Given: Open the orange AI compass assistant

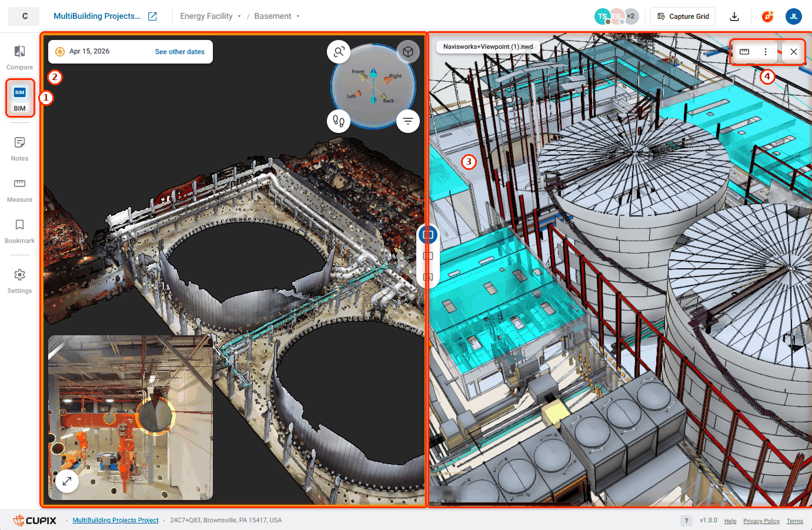Looking at the screenshot, I should pos(768,16).
